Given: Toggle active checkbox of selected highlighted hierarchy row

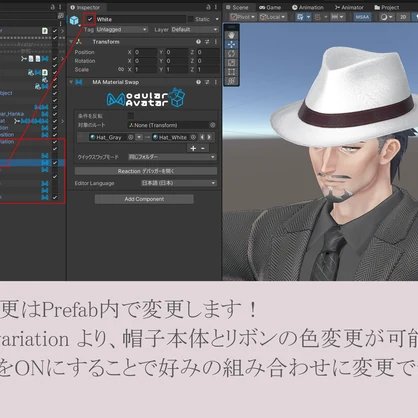Looking at the screenshot, I should pos(55,162).
